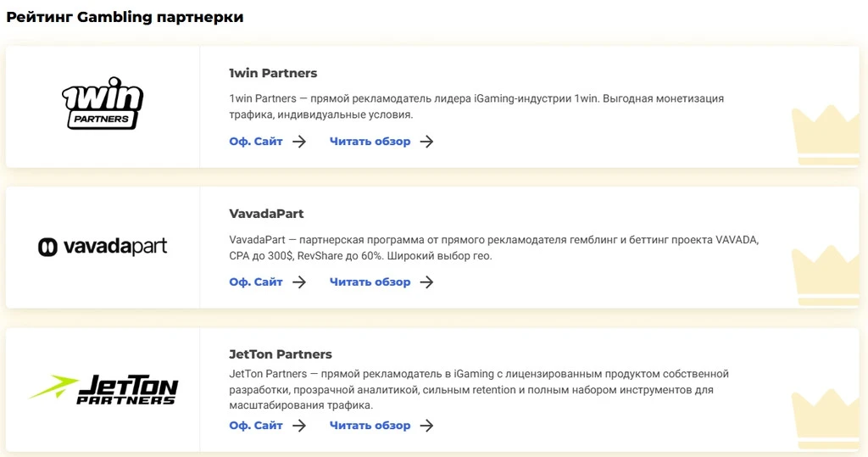The height and width of the screenshot is (457, 868).
Task: Click arrow beside JetTon Оф. Сайт
Action: tap(299, 426)
